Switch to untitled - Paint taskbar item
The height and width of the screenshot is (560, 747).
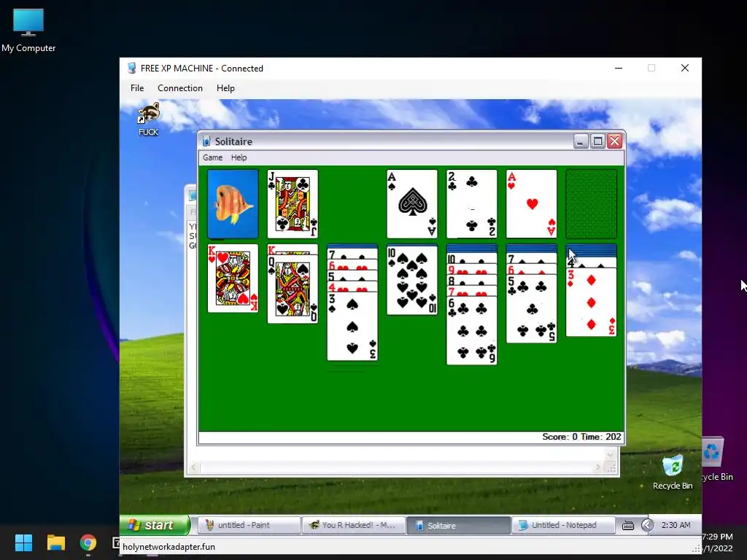(249, 525)
